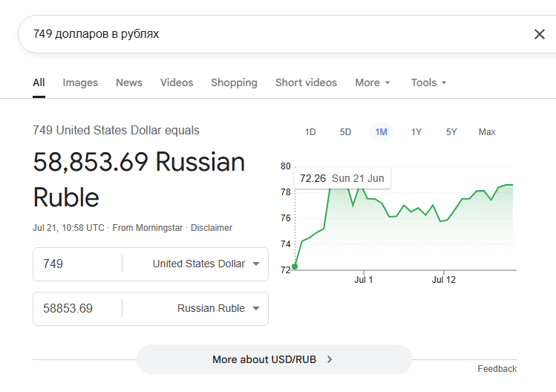Open More about USD/RUB

(x=275, y=359)
